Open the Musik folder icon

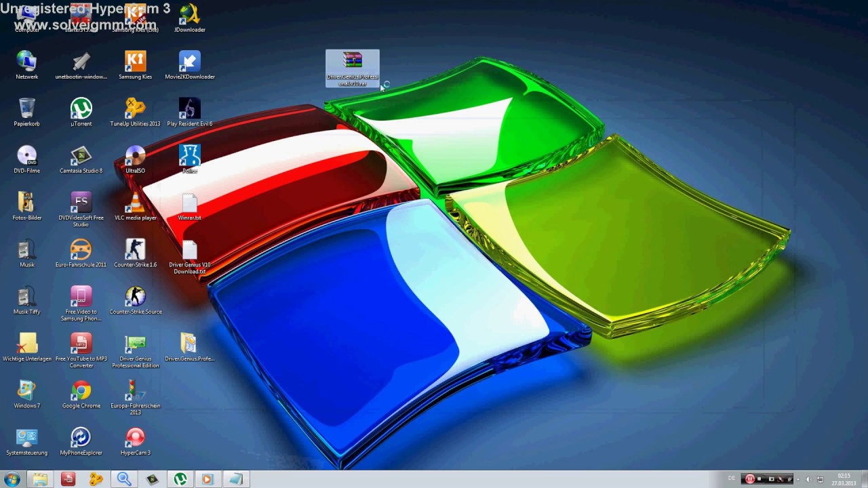27,253
